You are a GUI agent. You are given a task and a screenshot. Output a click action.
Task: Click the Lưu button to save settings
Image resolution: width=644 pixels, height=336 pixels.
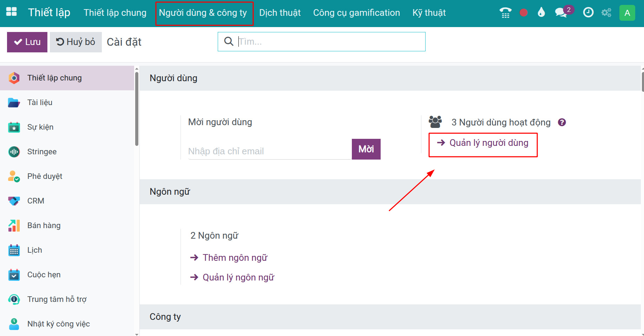pos(27,42)
